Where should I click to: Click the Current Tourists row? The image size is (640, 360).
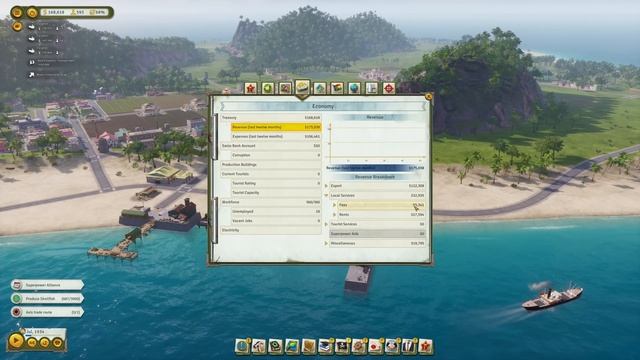[271, 174]
